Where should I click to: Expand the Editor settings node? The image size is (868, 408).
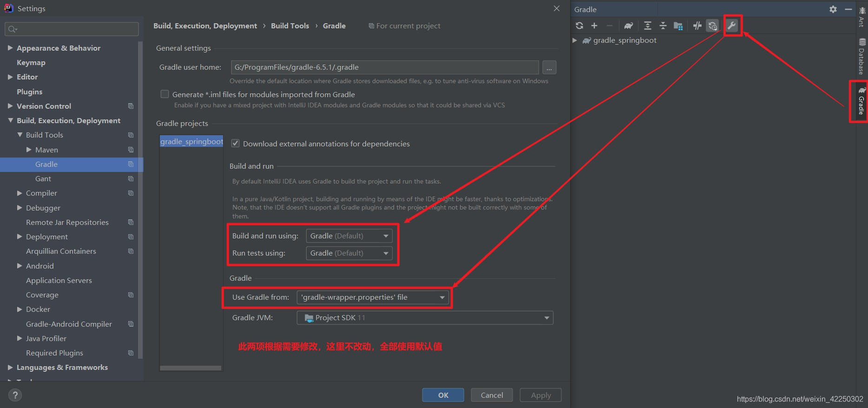click(x=10, y=77)
